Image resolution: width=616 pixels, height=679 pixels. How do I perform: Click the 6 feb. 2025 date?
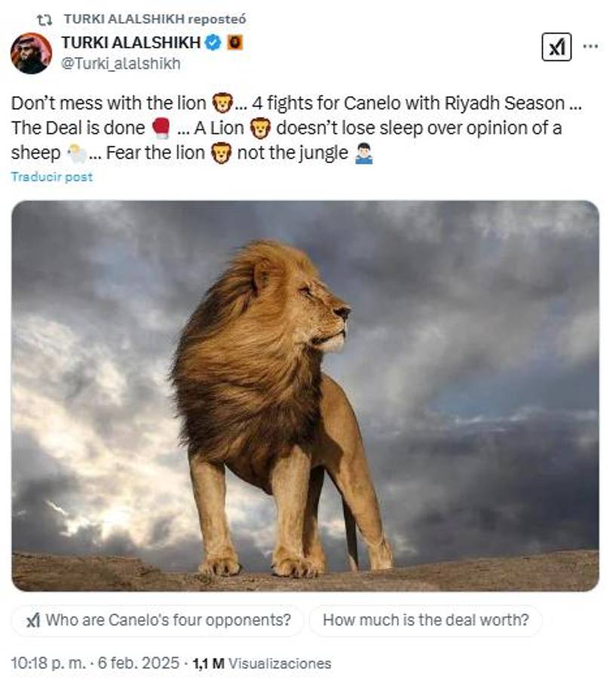point(139,663)
